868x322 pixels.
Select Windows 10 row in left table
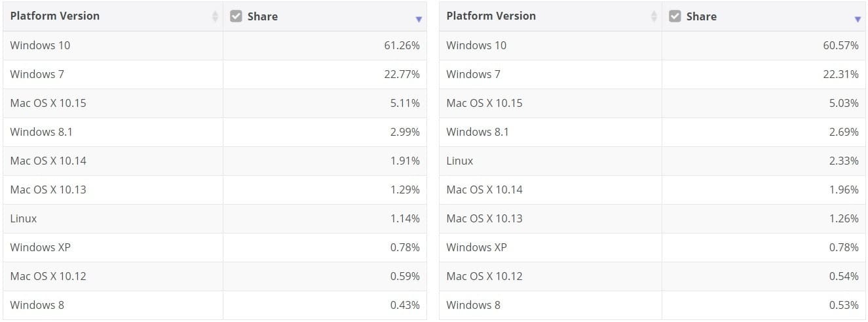coord(40,45)
